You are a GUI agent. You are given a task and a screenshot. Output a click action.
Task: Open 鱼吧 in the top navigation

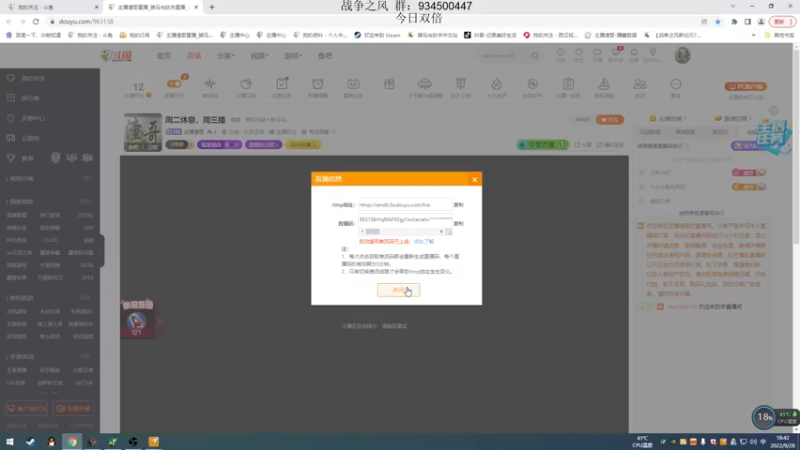(x=325, y=56)
